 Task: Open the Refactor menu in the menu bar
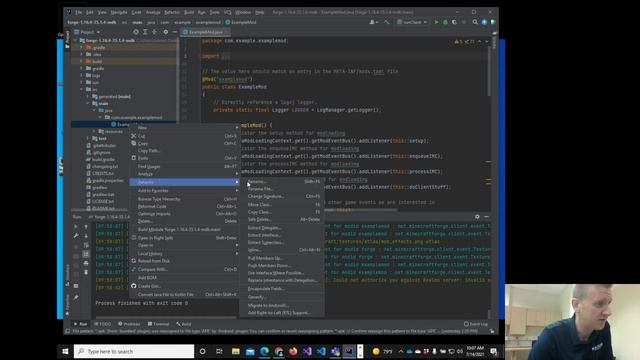click(x=172, y=12)
